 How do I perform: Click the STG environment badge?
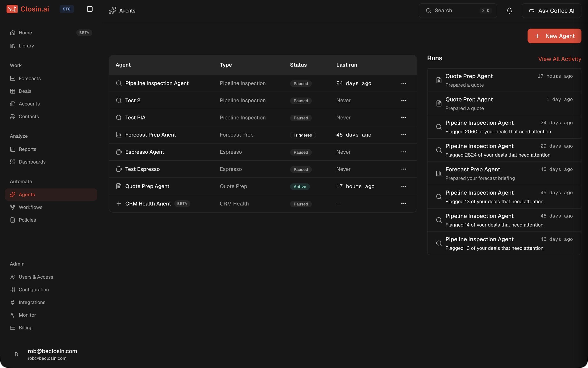click(x=67, y=9)
